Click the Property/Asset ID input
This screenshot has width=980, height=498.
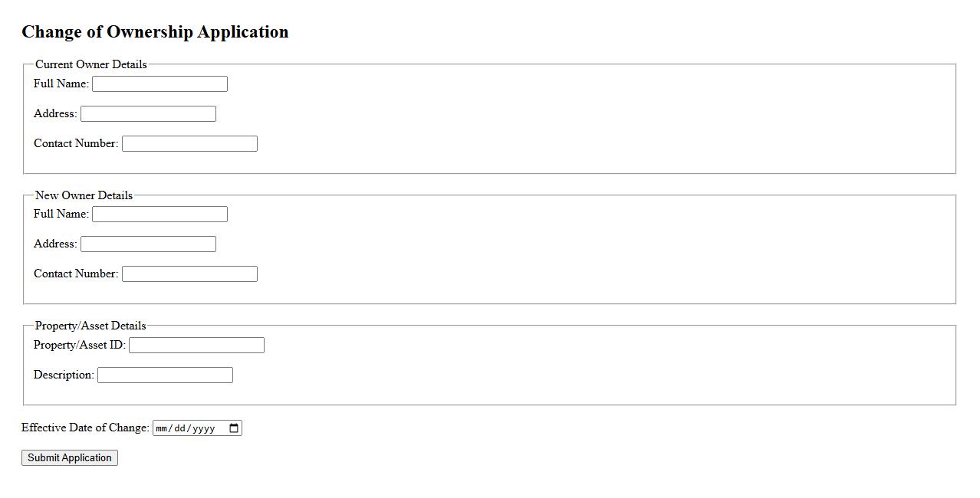coord(196,346)
